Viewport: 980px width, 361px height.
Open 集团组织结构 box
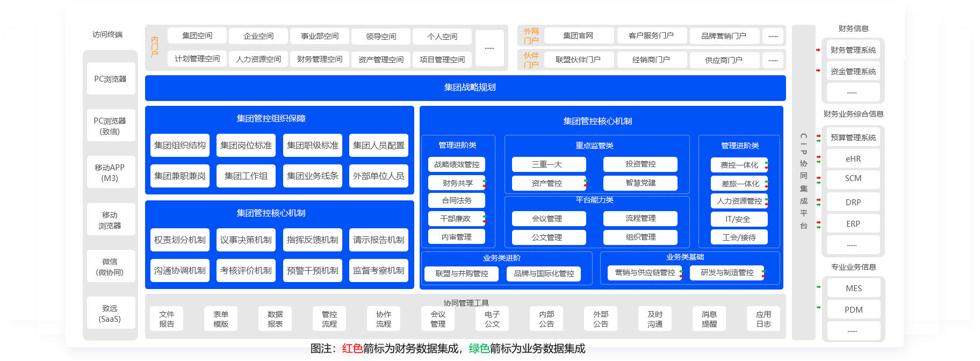pyautogui.click(x=180, y=146)
